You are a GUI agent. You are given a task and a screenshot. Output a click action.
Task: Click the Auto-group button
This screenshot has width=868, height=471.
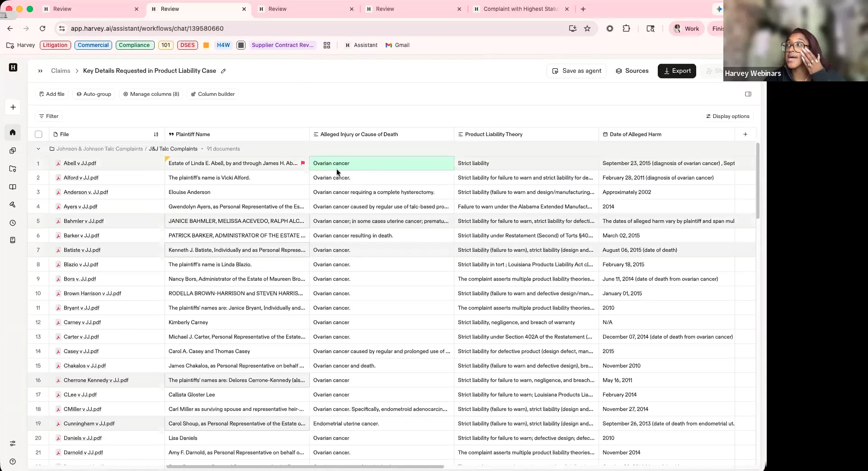94,94
